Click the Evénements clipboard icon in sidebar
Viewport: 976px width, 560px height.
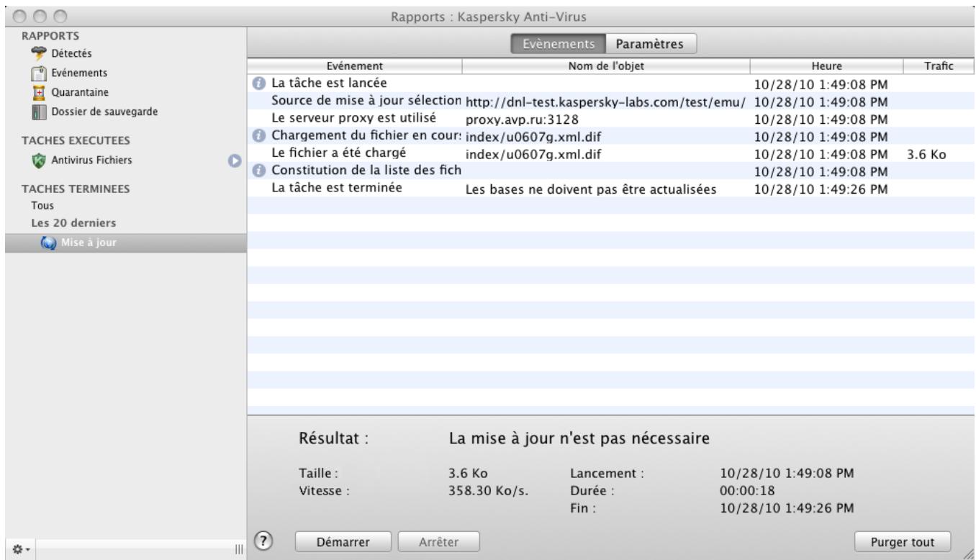(x=40, y=73)
